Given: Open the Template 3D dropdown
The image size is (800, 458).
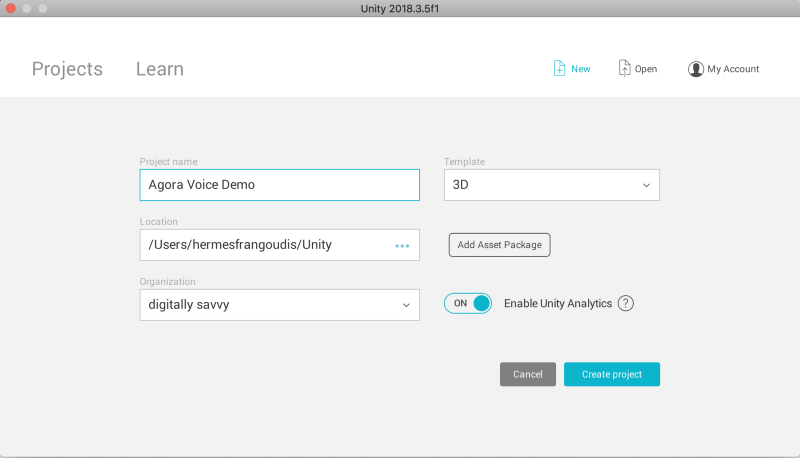Looking at the screenshot, I should pos(552,185).
